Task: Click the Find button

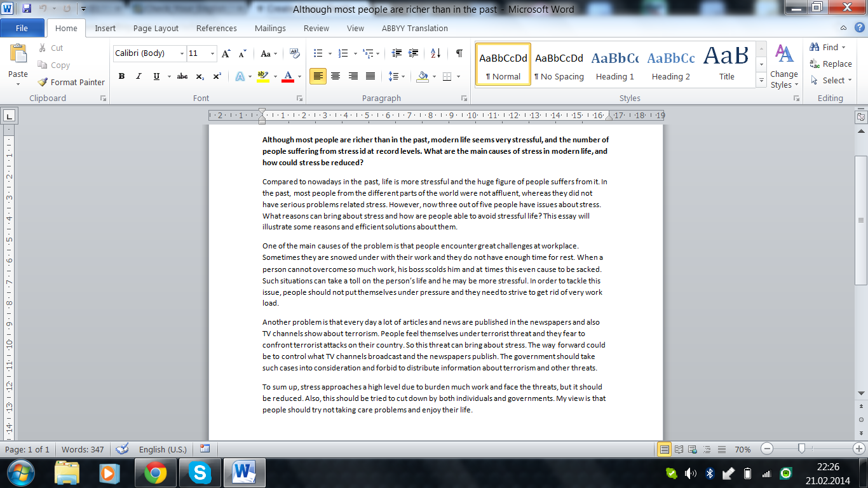Action: tap(827, 47)
